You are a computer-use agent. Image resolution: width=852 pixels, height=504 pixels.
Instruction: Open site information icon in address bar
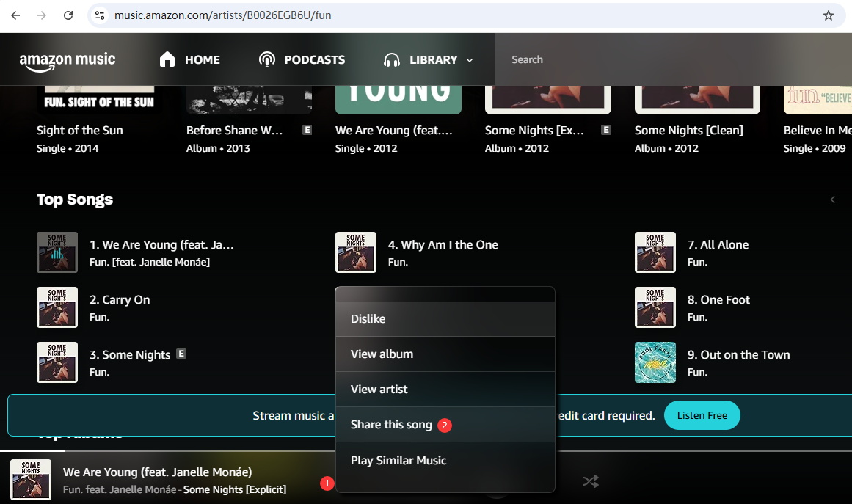point(100,15)
